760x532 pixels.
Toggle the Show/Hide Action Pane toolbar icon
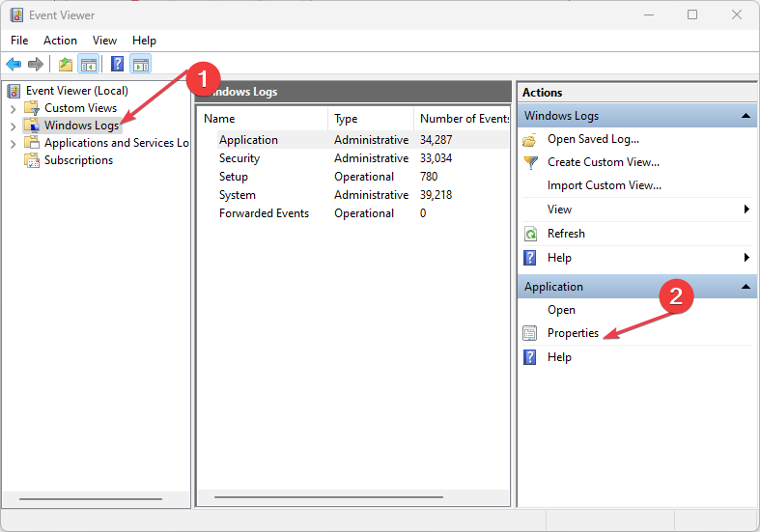(x=141, y=64)
